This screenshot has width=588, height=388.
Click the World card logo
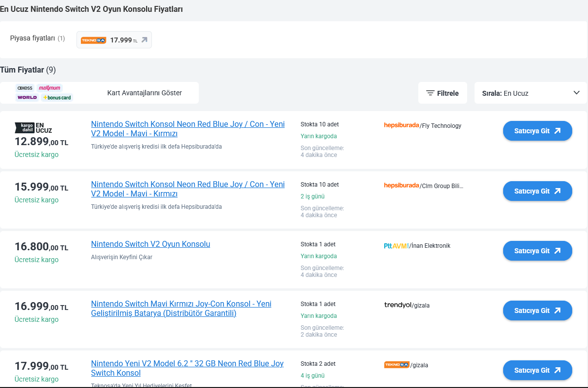(x=27, y=97)
